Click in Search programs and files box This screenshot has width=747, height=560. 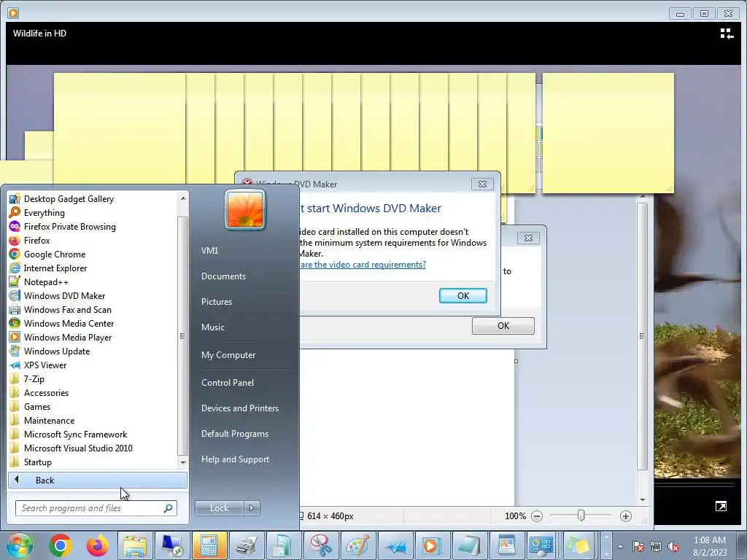pyautogui.click(x=96, y=508)
